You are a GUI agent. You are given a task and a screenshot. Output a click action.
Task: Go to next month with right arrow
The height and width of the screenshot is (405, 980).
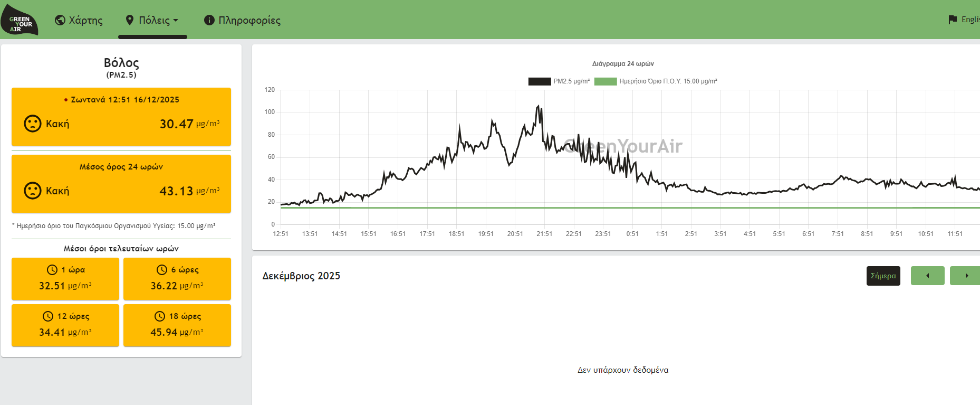pos(966,276)
